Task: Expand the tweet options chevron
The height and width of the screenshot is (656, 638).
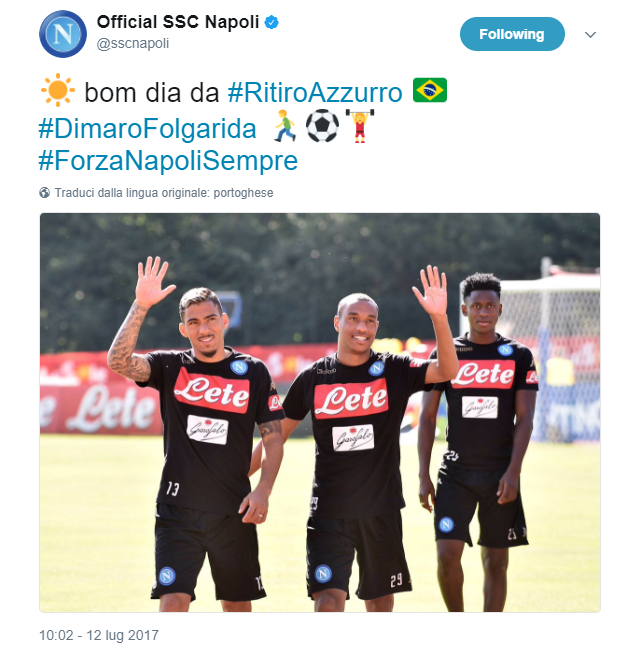Action: pos(590,35)
